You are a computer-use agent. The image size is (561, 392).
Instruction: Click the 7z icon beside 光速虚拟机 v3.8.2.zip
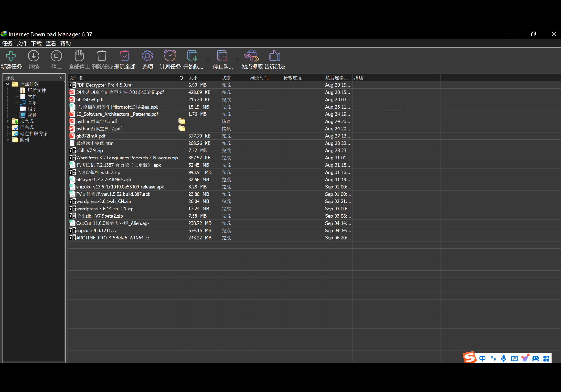pos(72,172)
